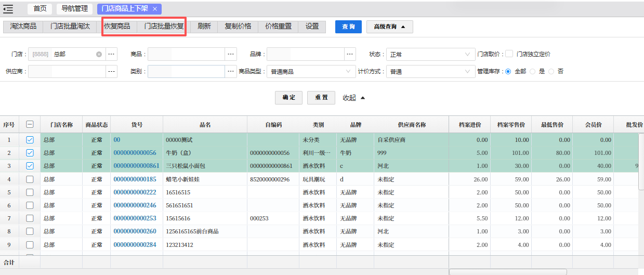The width and height of the screenshot is (644, 275).
Task: Click the 门店批量恢复 toolbar button
Action: (x=164, y=27)
